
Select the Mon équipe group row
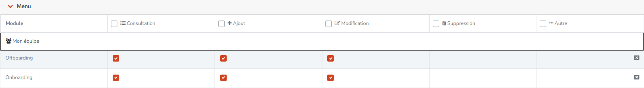click(x=322, y=41)
